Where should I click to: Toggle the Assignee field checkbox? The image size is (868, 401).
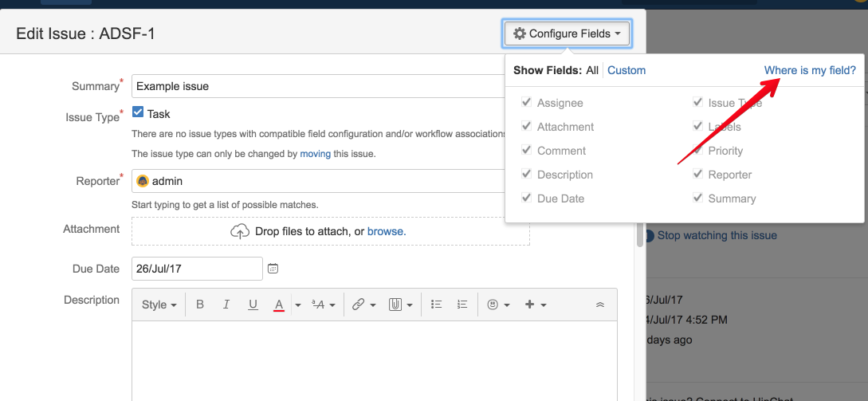pyautogui.click(x=526, y=103)
